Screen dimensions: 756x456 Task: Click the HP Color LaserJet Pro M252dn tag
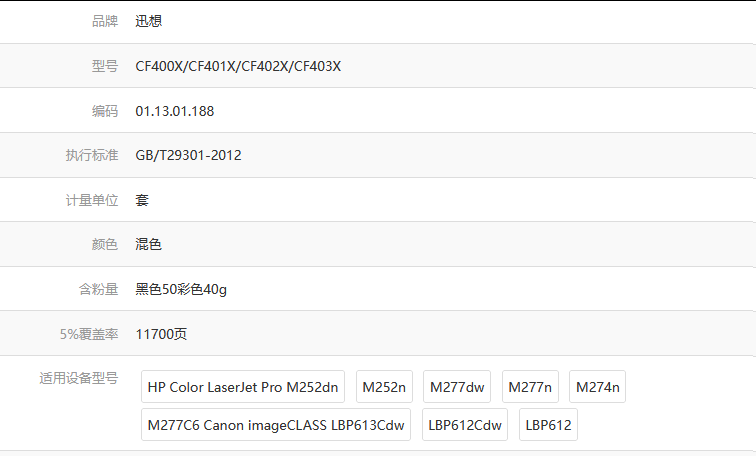point(244,387)
